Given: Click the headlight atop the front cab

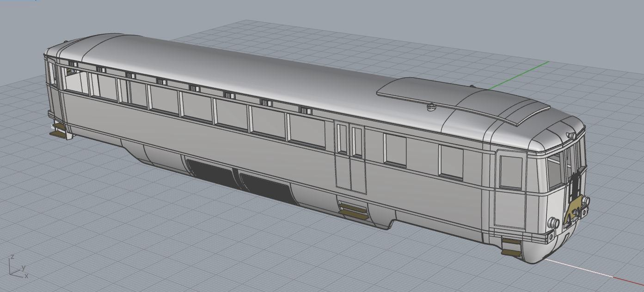Looking at the screenshot, I should coord(571,135).
